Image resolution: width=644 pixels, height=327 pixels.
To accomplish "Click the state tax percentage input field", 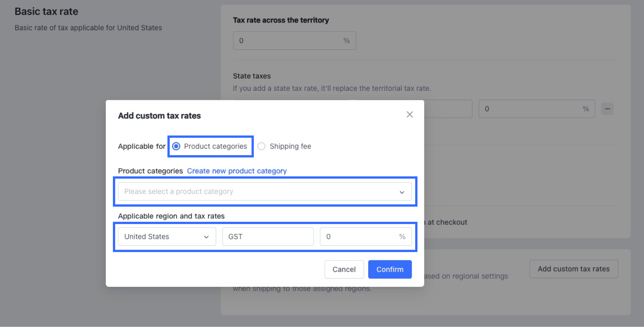I will pyautogui.click(x=536, y=109).
